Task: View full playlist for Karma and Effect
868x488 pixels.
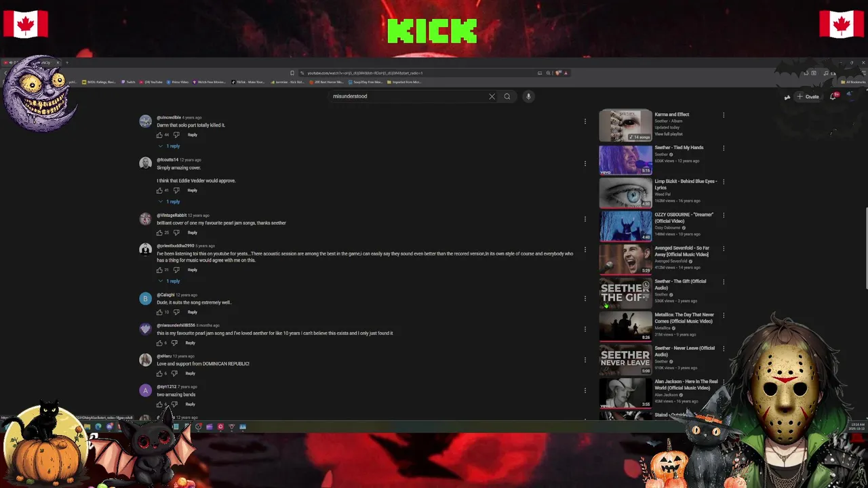Action: tap(669, 134)
